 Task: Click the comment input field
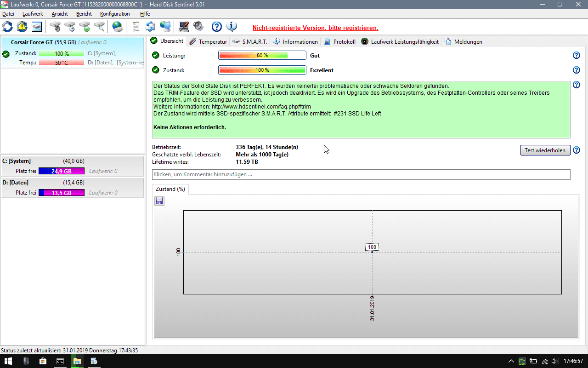click(x=361, y=174)
